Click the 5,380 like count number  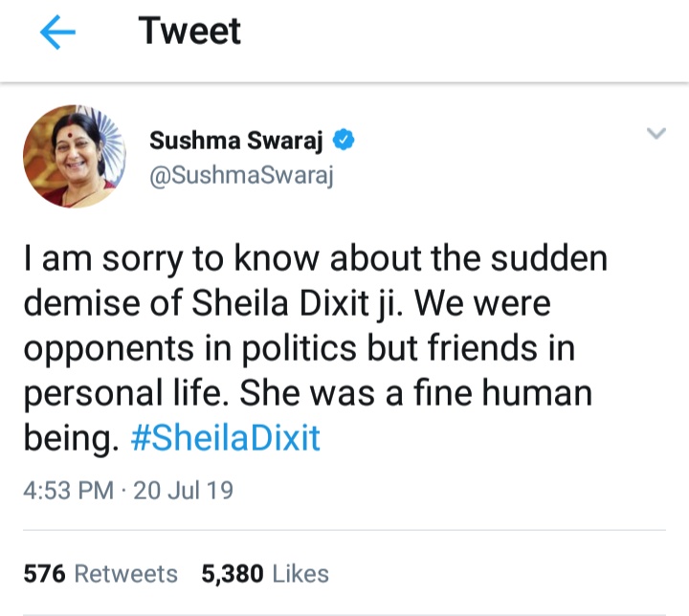[233, 573]
